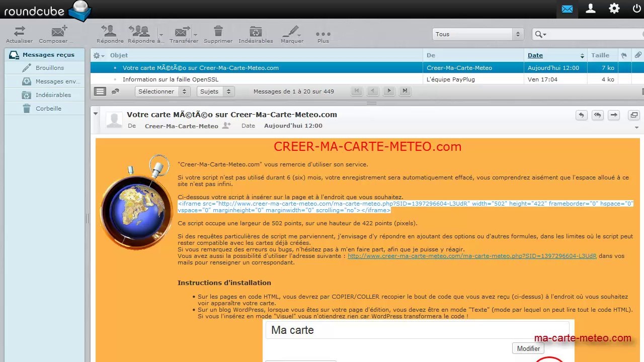Viewport: 644px width, 362px height.
Task: Click reply icon in message preview header
Action: click(581, 115)
